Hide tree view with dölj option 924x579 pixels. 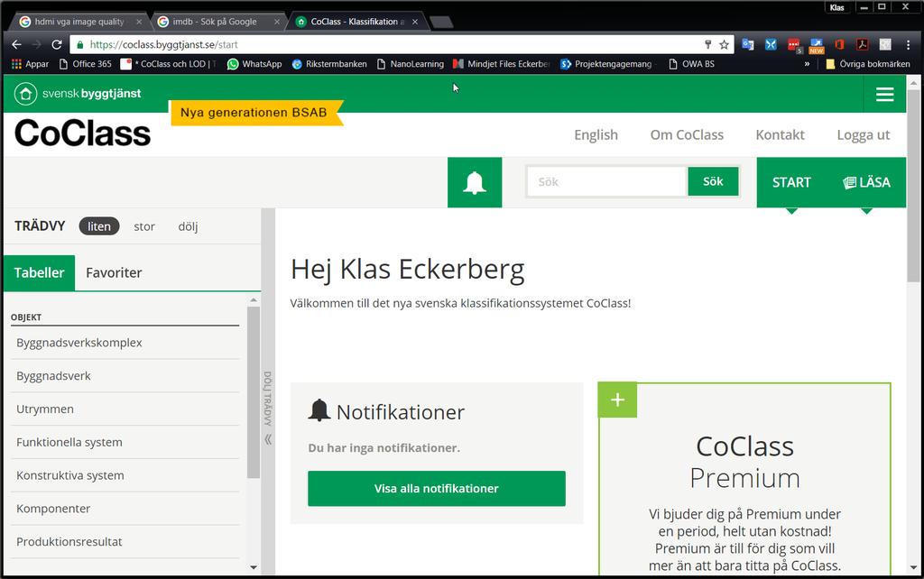188,226
